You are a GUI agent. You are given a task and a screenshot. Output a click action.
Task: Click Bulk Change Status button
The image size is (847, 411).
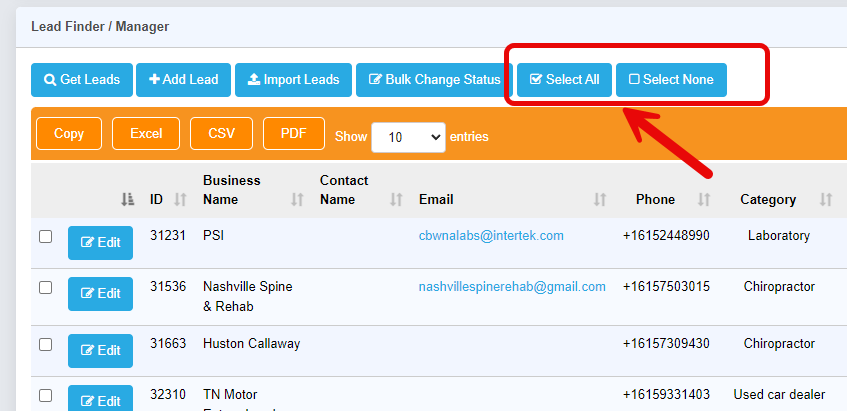point(434,80)
